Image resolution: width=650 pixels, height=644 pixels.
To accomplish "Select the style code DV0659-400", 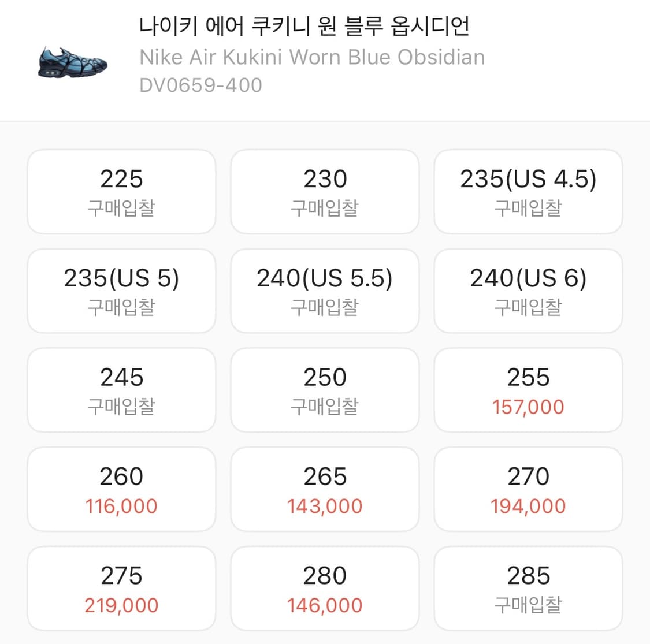I will 200,85.
